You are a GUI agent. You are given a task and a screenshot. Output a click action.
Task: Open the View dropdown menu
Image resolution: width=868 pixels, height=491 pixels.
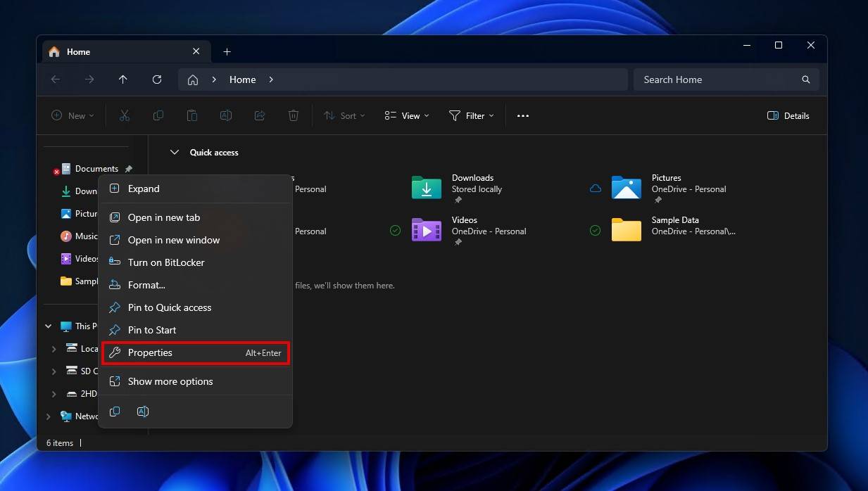click(x=407, y=116)
